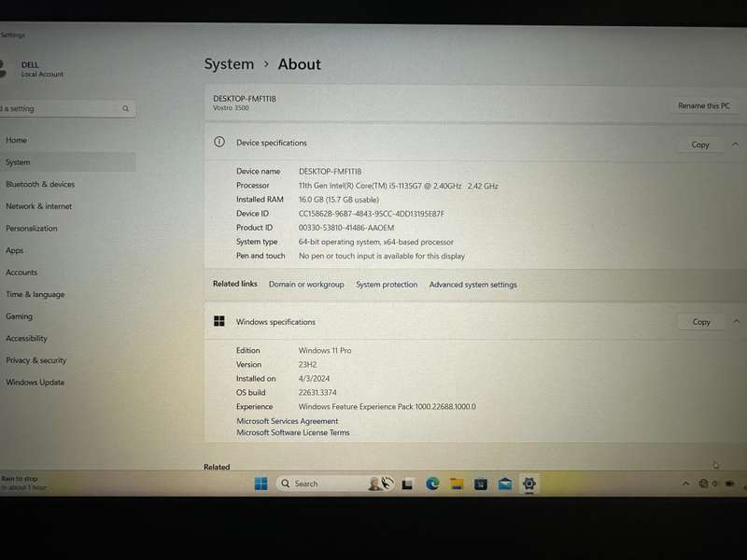This screenshot has height=560, width=747.
Task: Open Time & language settings
Action: [x=35, y=294]
